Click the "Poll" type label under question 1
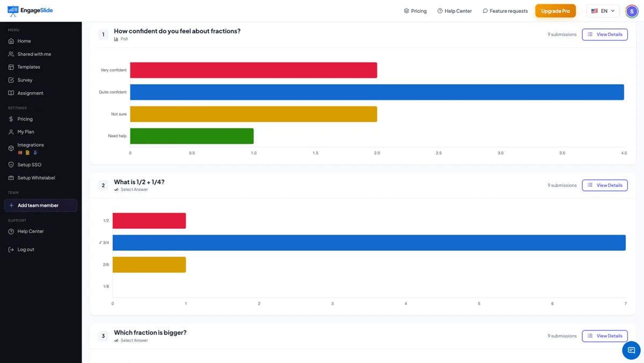Viewport: 644px width, 363px height. pos(124,39)
